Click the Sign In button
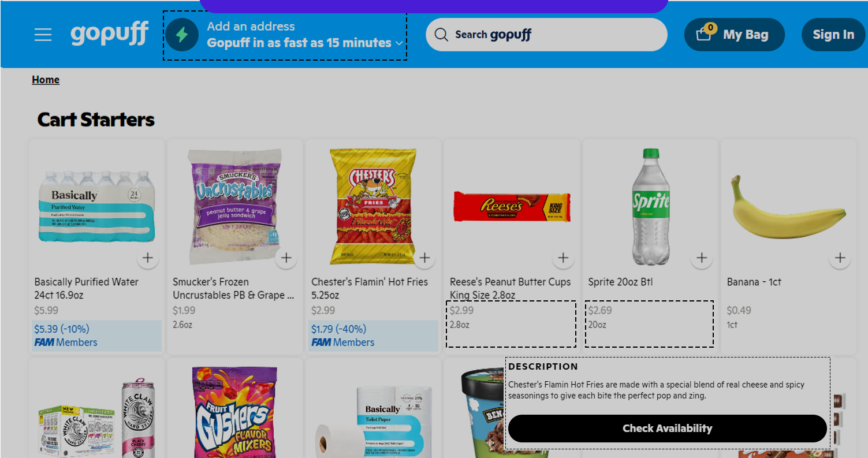 click(833, 34)
